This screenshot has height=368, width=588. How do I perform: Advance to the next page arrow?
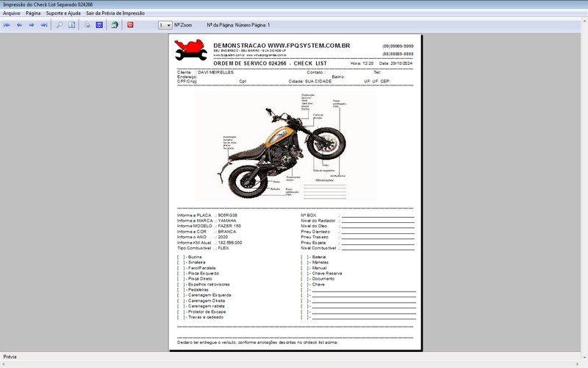(x=32, y=25)
